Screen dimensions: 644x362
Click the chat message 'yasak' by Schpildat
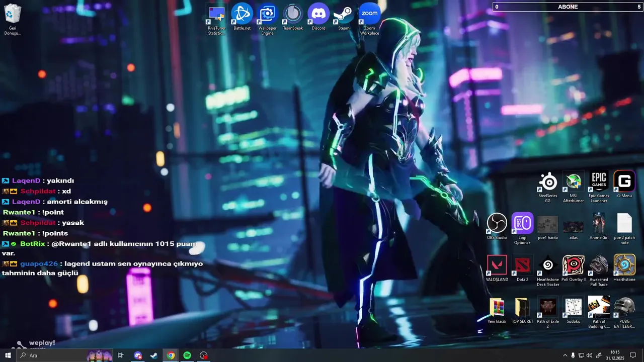(x=73, y=223)
